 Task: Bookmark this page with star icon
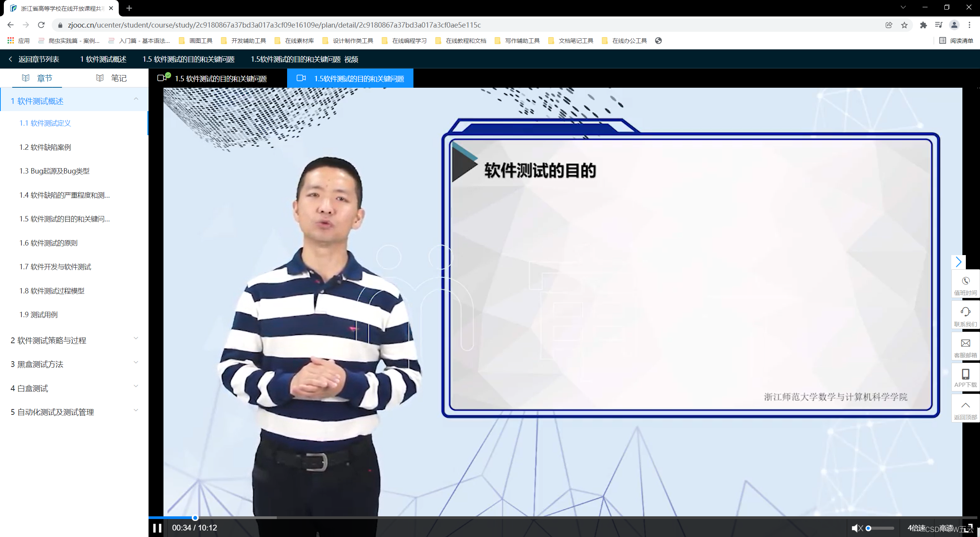coord(904,25)
